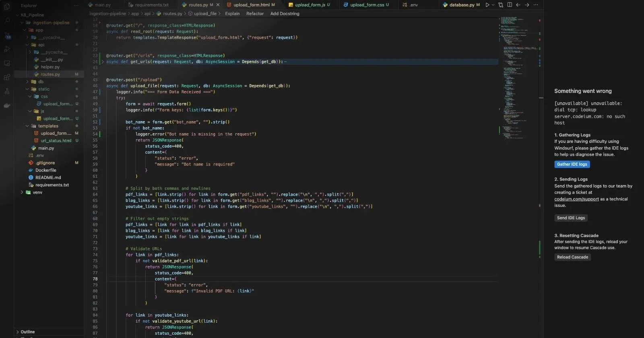Split the editor to the right

(510, 5)
